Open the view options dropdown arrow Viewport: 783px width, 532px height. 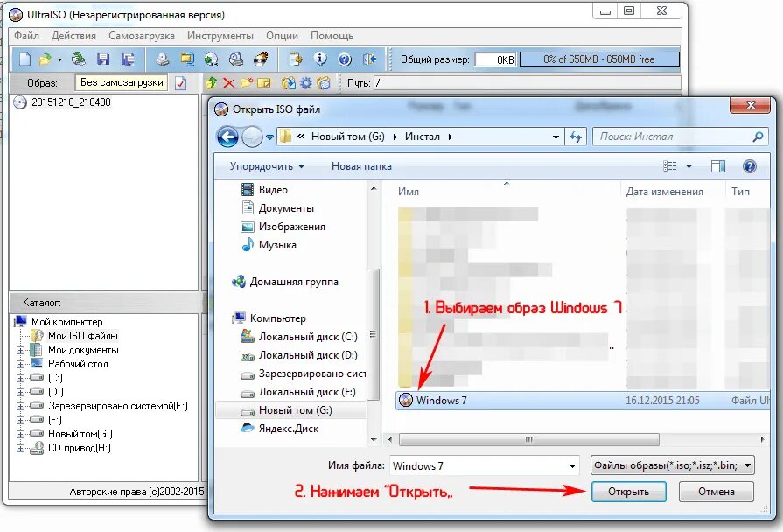pos(689,166)
